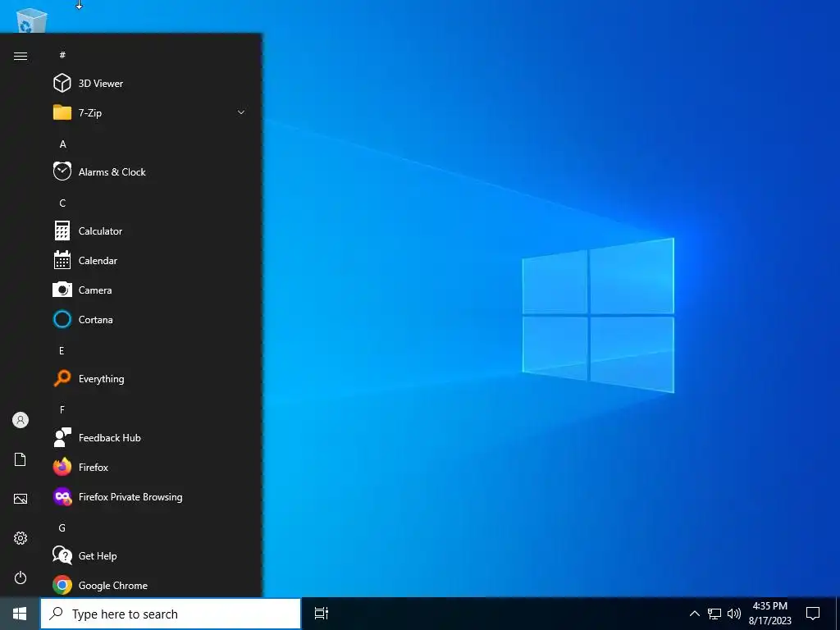Jump via the '#' section header

[62, 55]
